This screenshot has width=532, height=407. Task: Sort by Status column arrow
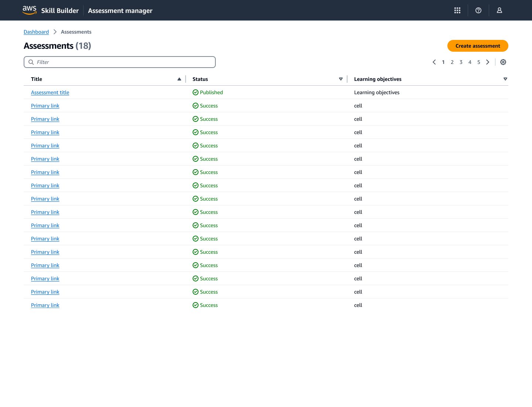coord(341,79)
